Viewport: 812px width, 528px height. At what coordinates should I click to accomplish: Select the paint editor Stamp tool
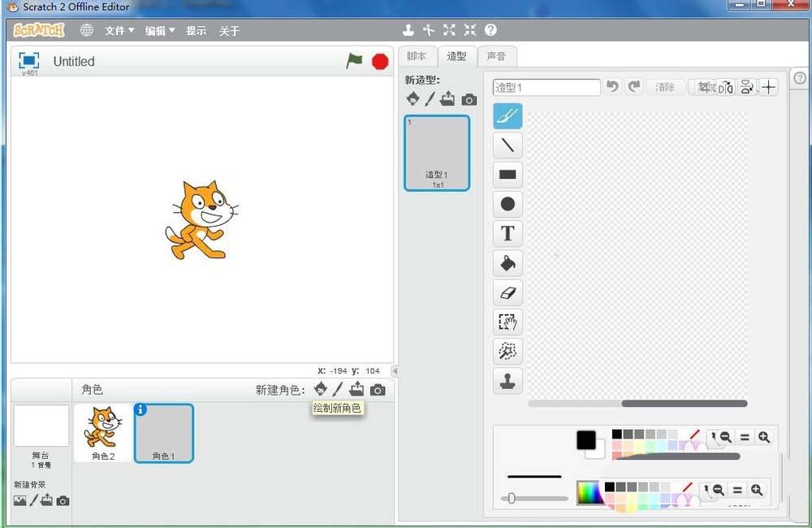tap(508, 381)
